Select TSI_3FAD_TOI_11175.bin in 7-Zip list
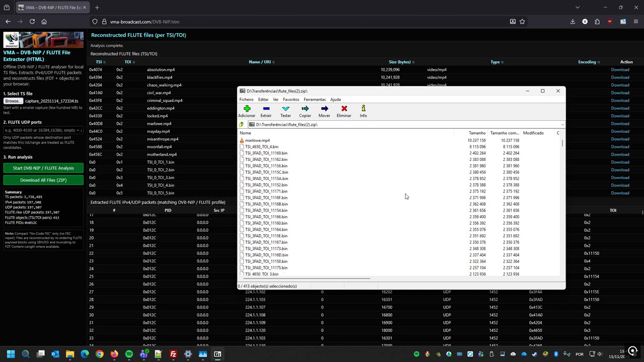This screenshot has height=362, width=644. (x=266, y=267)
